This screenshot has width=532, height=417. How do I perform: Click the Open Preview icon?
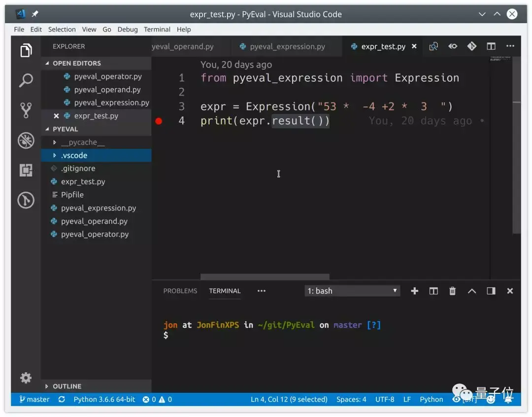(453, 46)
